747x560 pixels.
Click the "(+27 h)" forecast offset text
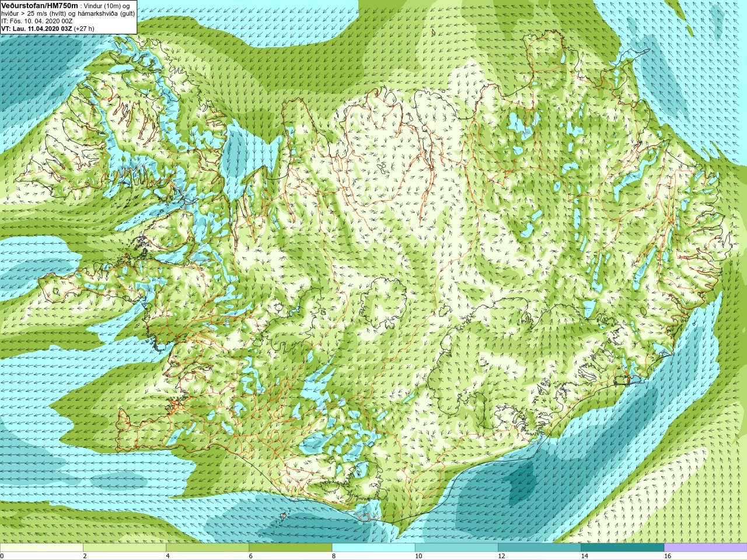84,29
